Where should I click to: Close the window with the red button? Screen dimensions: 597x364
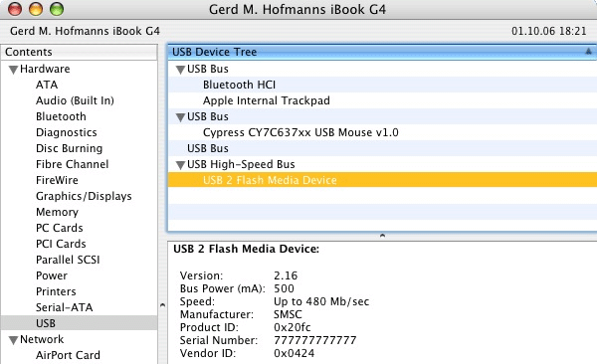15,9
